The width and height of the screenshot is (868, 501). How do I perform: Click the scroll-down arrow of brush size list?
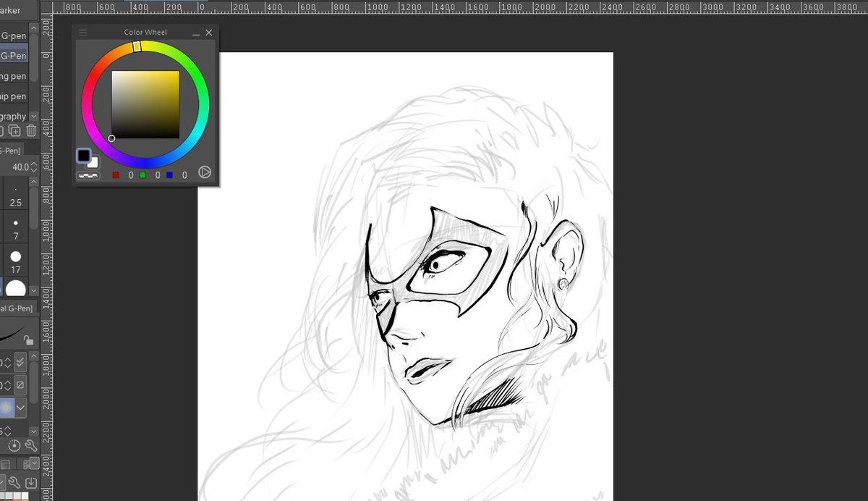click(34, 290)
